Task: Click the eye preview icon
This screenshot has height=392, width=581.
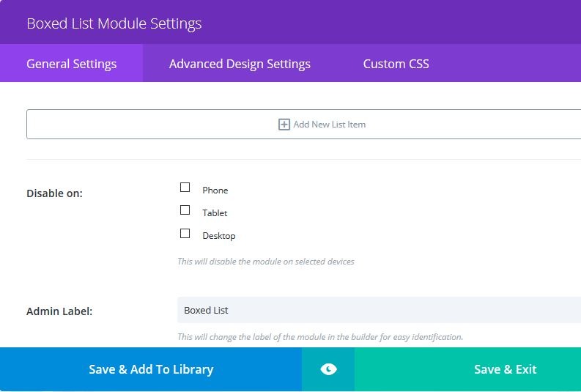Action: (x=328, y=369)
